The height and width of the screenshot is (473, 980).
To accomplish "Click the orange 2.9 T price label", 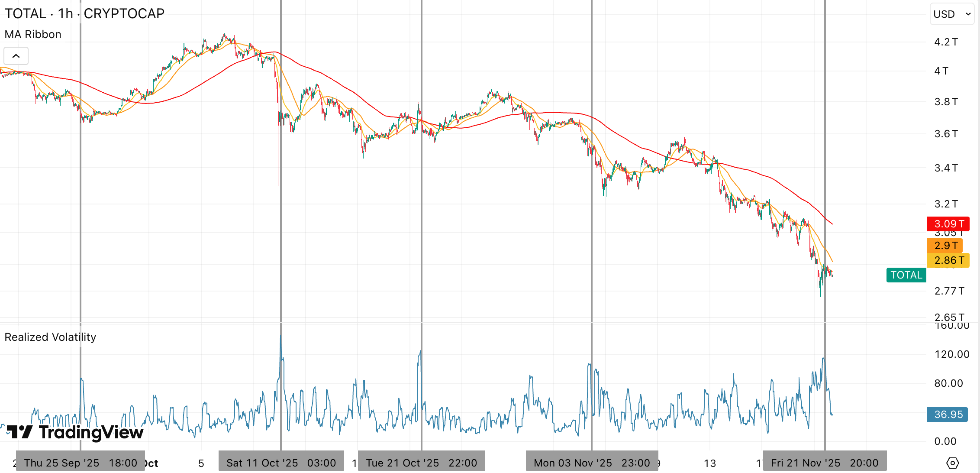I will click(945, 246).
